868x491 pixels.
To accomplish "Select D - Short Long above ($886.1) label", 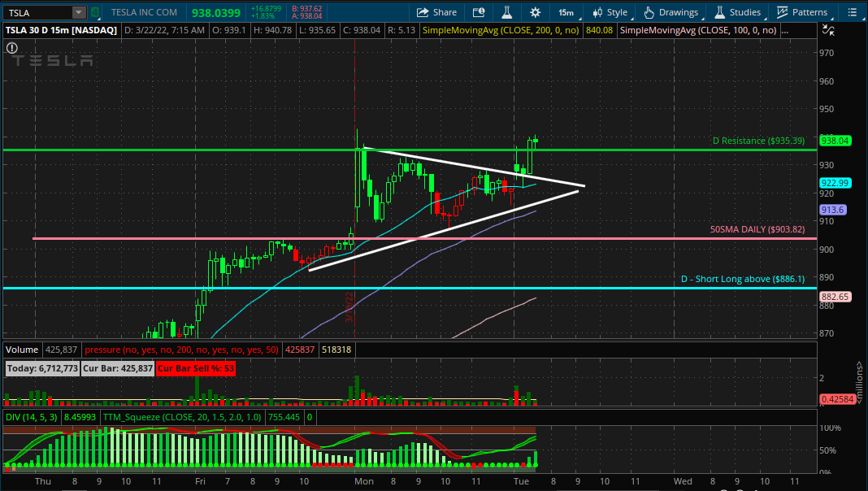I will [x=743, y=279].
